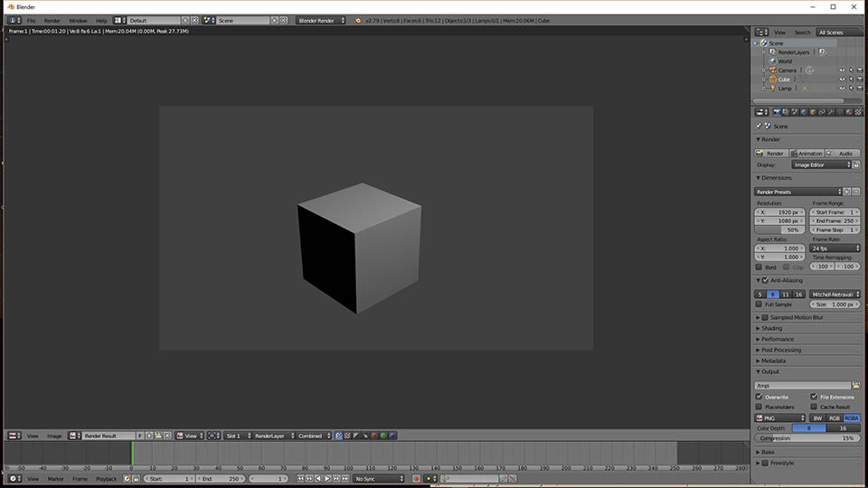Add a render preset with plus icon
Image resolution: width=868 pixels, height=488 pixels.
coord(846,192)
